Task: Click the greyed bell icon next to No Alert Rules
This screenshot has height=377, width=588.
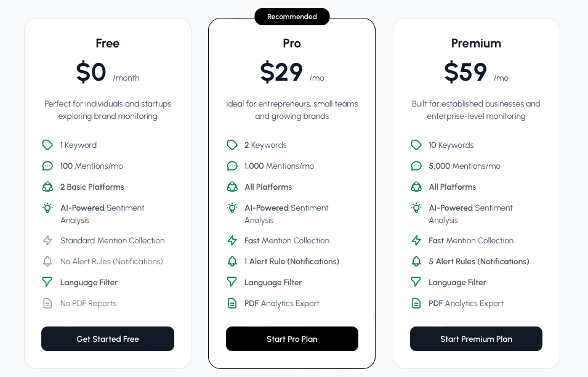Action: (x=47, y=261)
